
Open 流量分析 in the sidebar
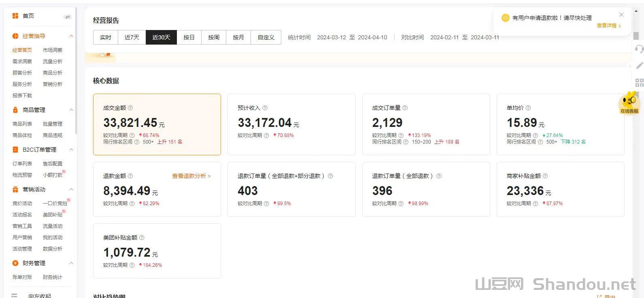(53, 62)
